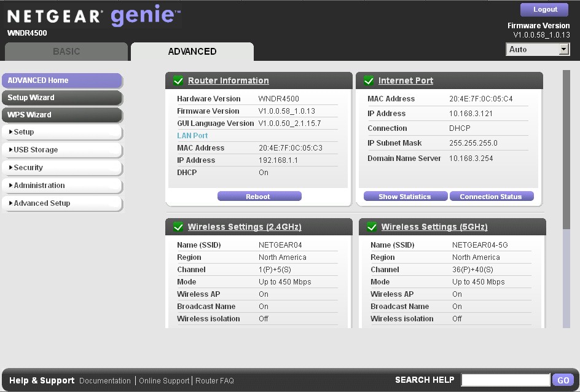Click the subnet mask 255.255.255.0

tap(473, 143)
